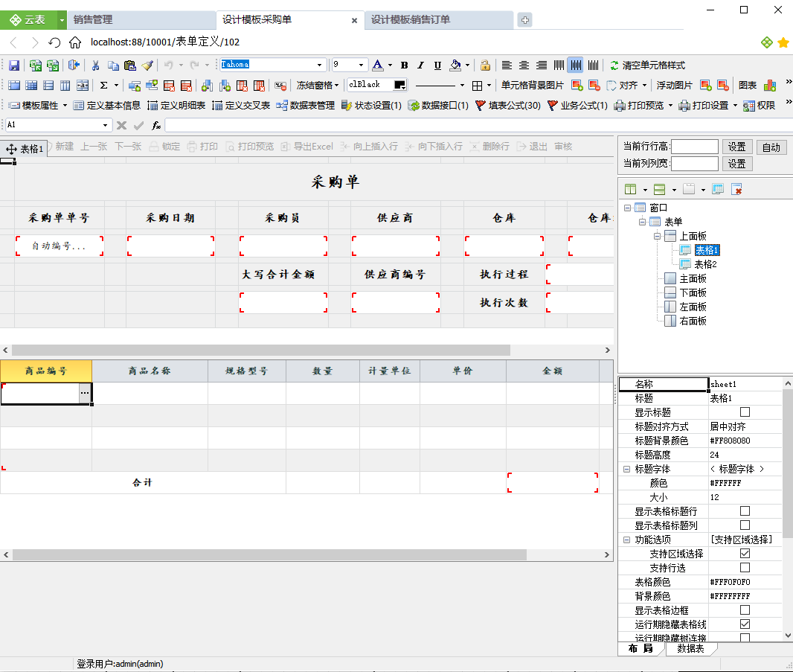This screenshot has width=793, height=672.
Task: Click the chart icon next to 图表
Action: 770,86
